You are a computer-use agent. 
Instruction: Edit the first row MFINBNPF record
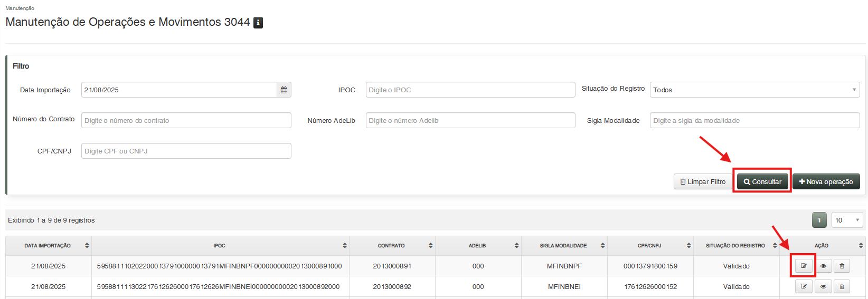coord(804,266)
